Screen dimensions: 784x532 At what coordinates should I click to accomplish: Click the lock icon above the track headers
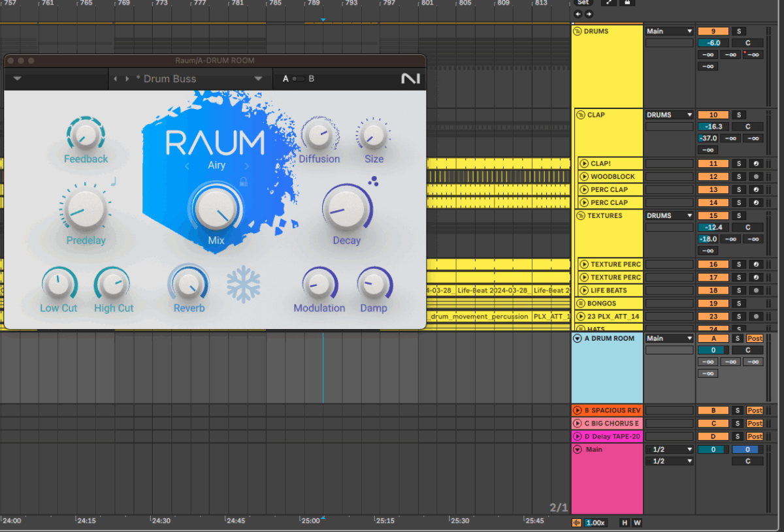[x=628, y=3]
